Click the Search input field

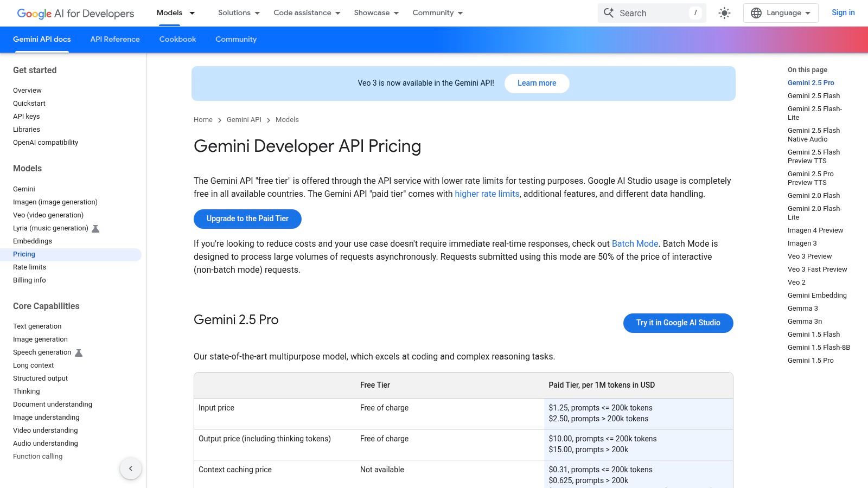click(652, 13)
